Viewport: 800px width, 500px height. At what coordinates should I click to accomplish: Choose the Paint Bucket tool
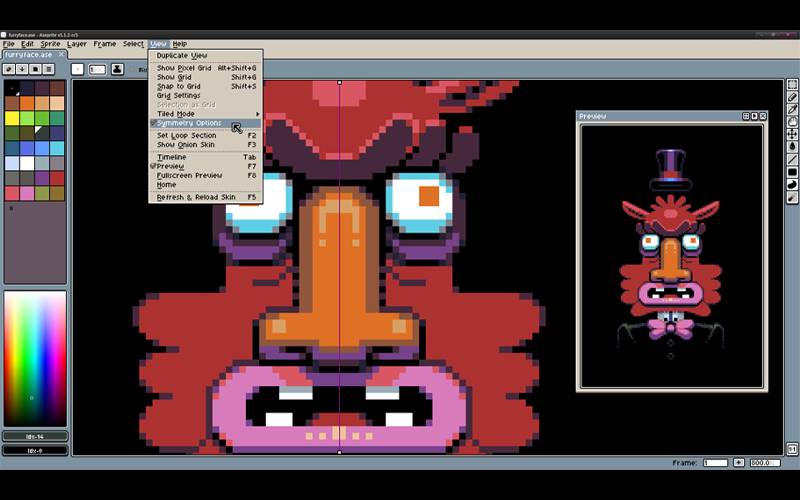coord(792,147)
